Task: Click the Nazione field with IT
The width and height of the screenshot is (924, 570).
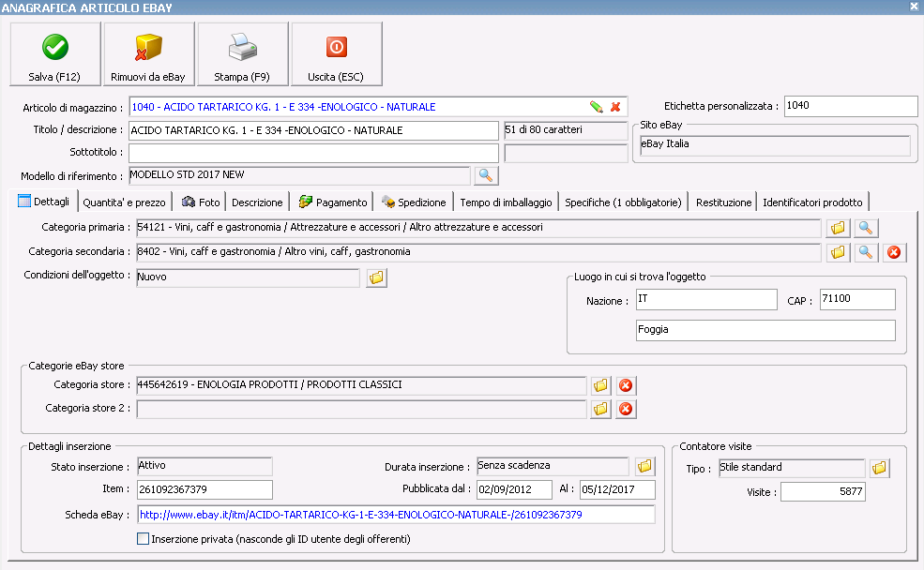Action: coord(706,299)
